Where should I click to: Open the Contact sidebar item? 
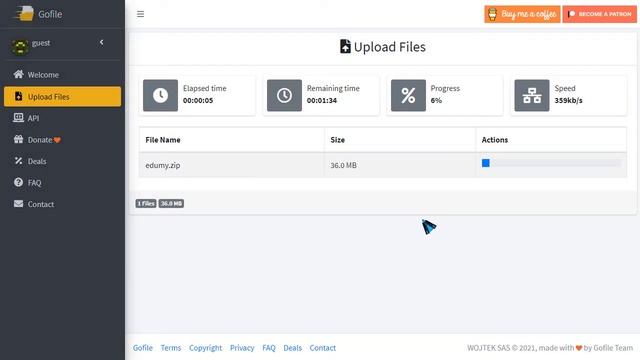pos(62,204)
